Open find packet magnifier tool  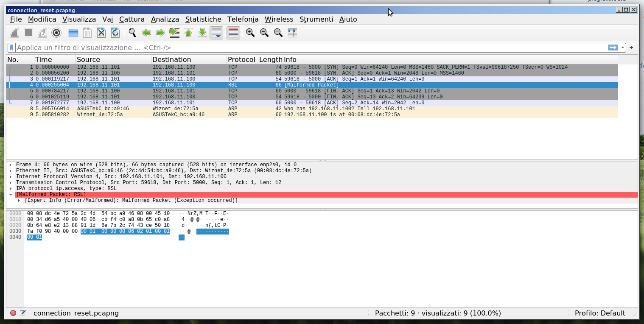[x=132, y=33]
